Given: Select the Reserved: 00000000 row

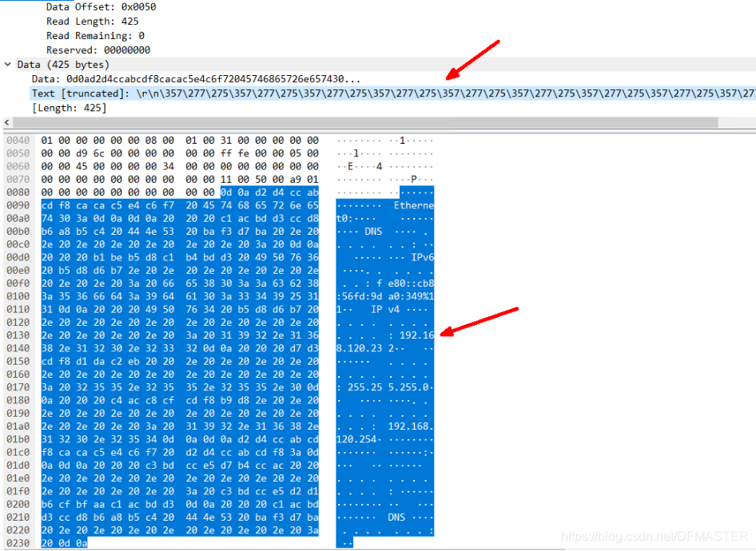Looking at the screenshot, I should click(x=97, y=50).
